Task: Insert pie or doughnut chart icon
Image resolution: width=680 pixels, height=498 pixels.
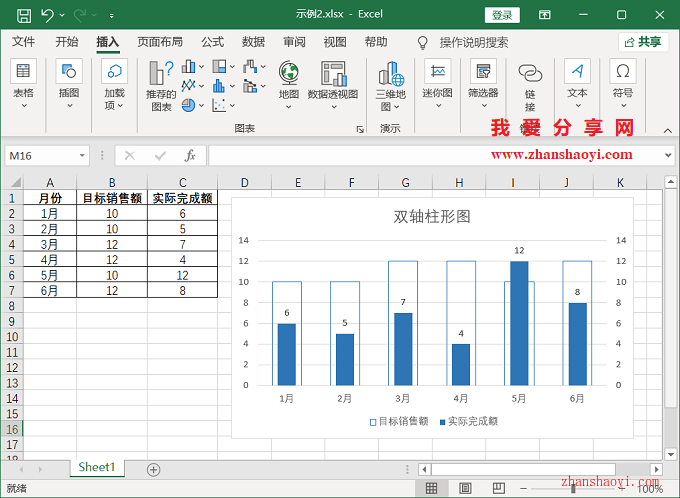Action: [x=188, y=105]
